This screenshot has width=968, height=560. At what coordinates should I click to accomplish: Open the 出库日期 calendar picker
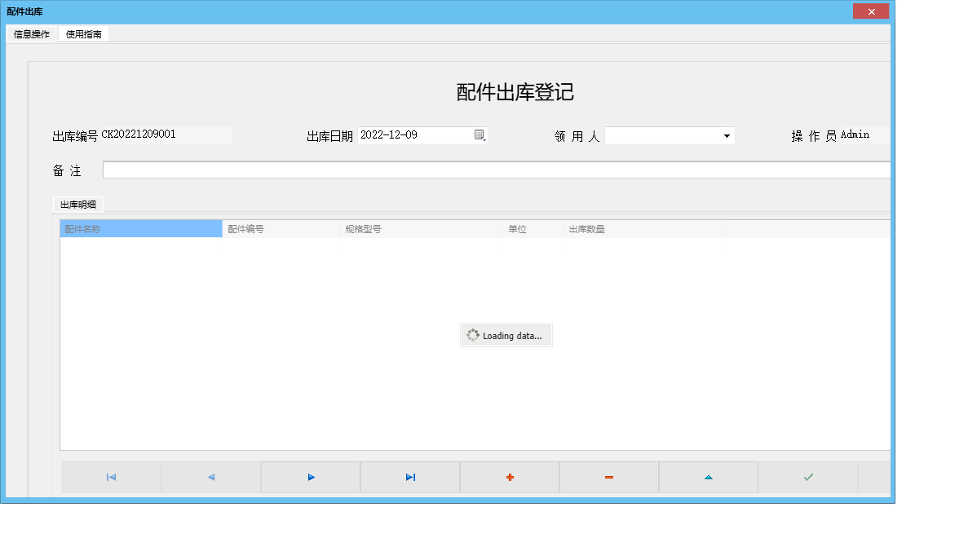pyautogui.click(x=481, y=135)
